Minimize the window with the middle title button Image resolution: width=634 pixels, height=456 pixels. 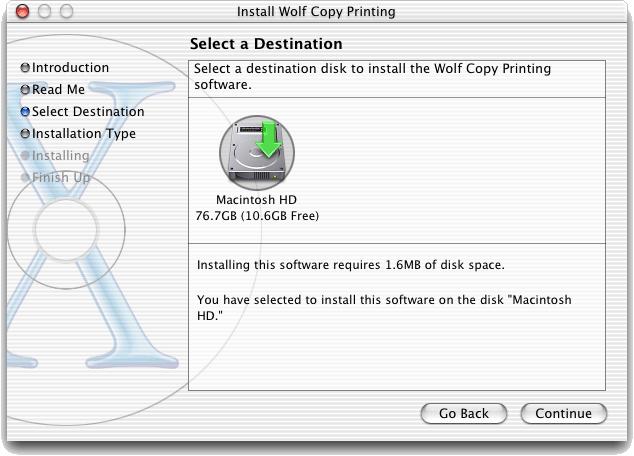pos(44,11)
